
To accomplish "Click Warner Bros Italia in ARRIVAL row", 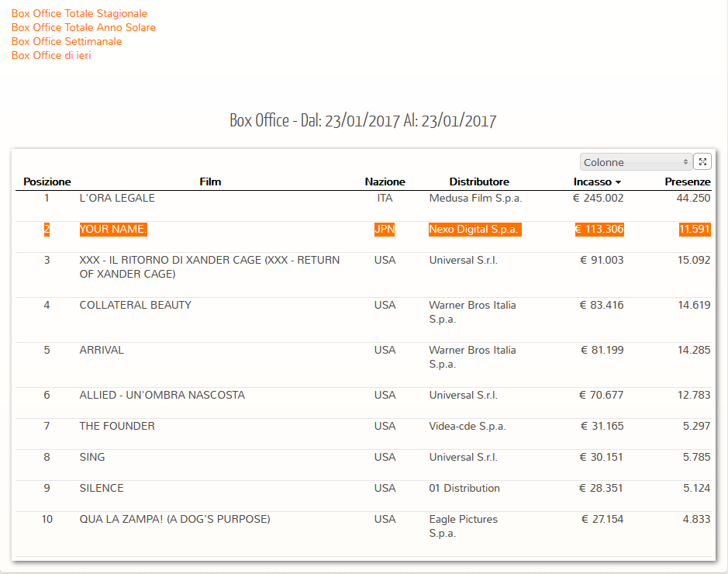I will [x=472, y=357].
